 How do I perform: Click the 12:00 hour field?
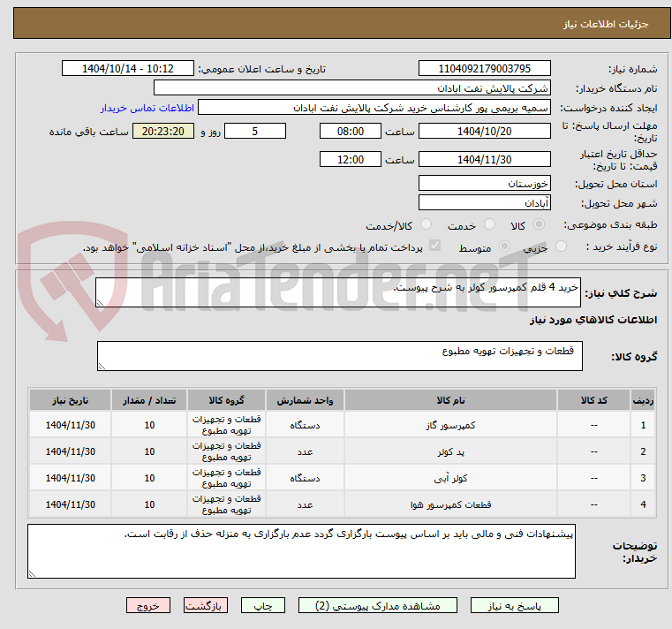click(351, 160)
